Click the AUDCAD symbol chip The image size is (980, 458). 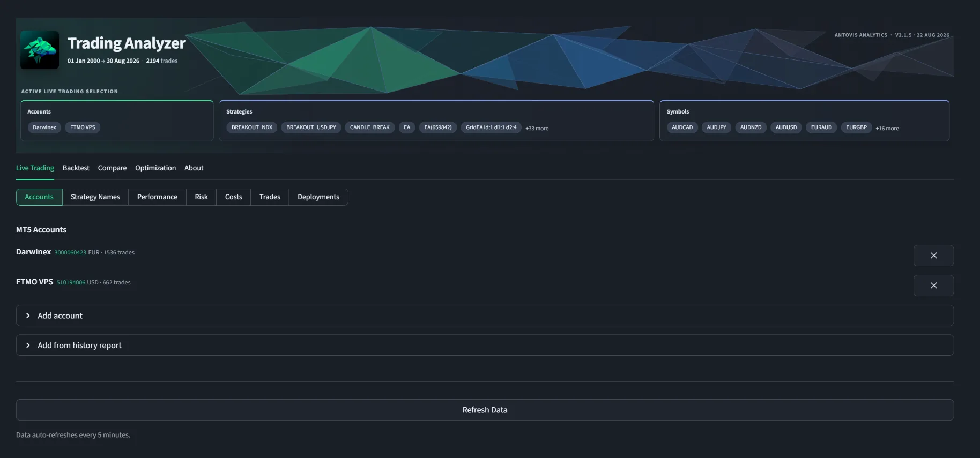[x=682, y=127]
